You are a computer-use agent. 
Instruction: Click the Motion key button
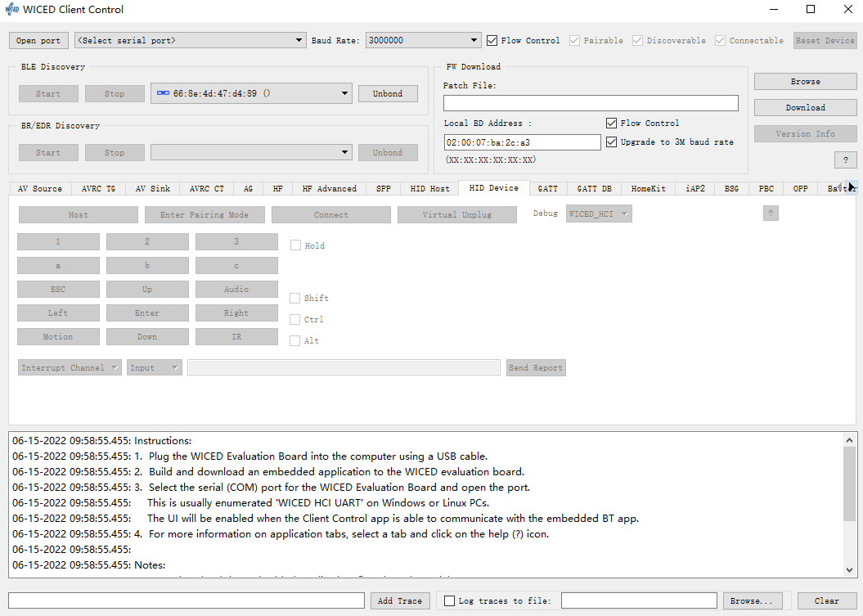click(x=58, y=336)
